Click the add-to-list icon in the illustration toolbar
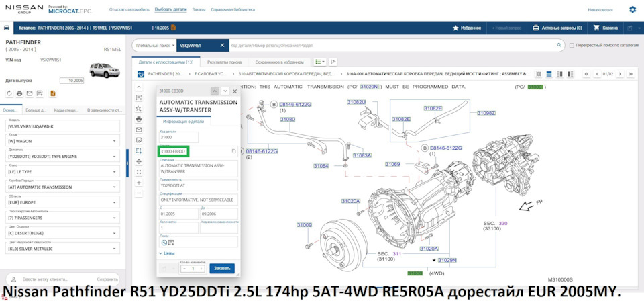 (x=139, y=98)
